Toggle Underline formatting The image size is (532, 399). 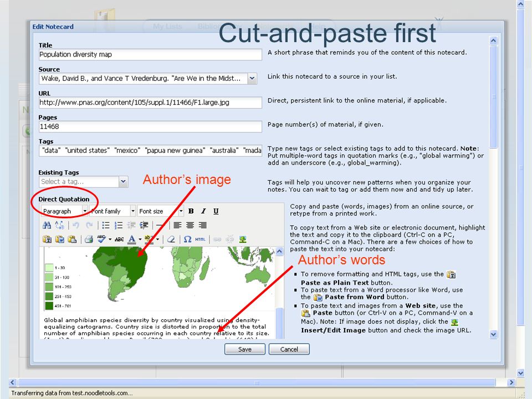[216, 211]
